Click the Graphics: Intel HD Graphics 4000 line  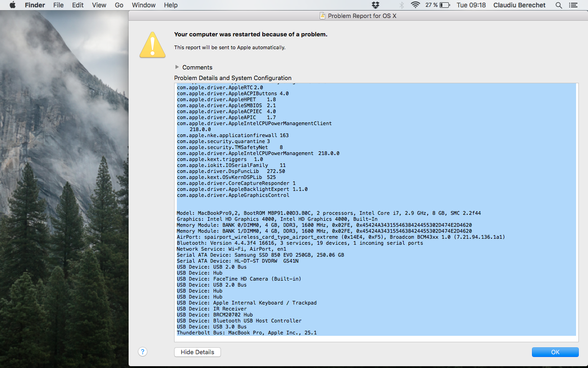[277, 219]
